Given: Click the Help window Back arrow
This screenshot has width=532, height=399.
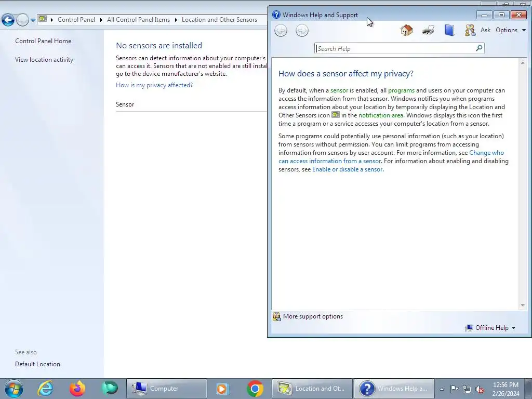Looking at the screenshot, I should pyautogui.click(x=281, y=31).
